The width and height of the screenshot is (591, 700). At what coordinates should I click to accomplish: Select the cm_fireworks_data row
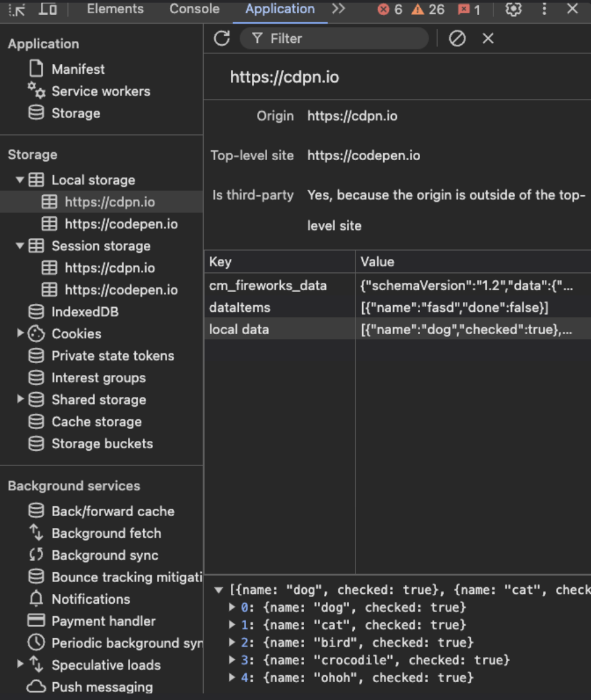268,285
